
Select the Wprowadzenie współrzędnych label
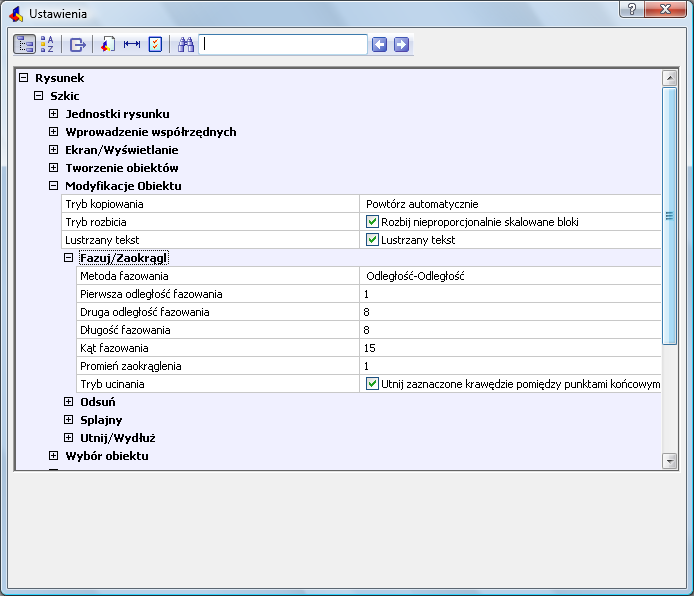[151, 132]
